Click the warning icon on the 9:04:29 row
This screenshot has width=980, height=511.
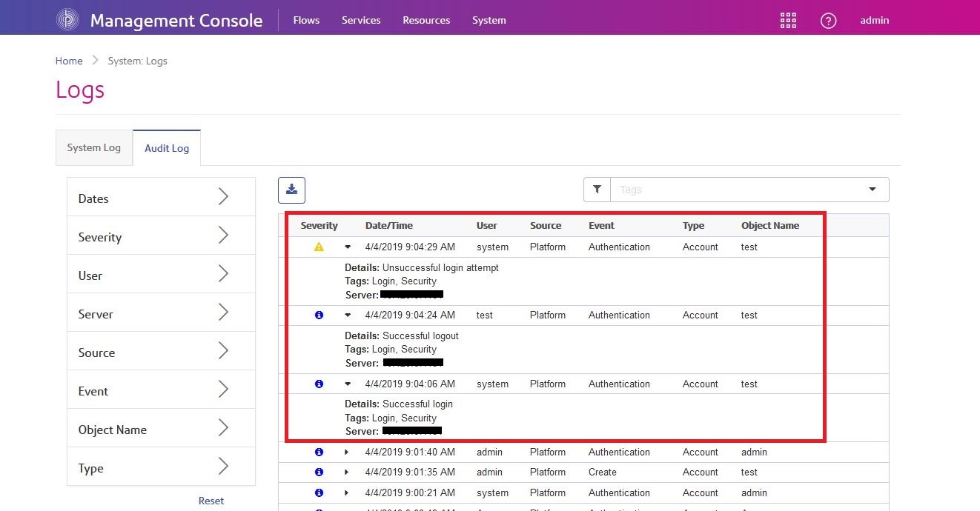coord(319,247)
